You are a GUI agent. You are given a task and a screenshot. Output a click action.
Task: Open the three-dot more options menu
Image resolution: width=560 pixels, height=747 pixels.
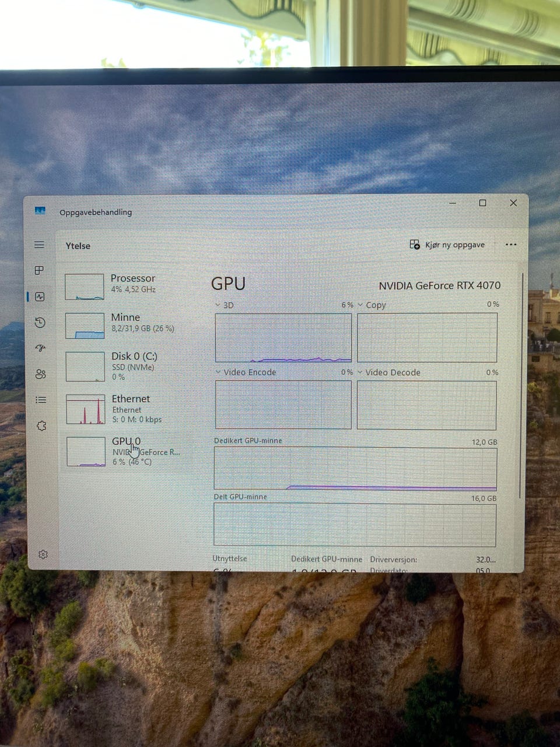coord(511,245)
